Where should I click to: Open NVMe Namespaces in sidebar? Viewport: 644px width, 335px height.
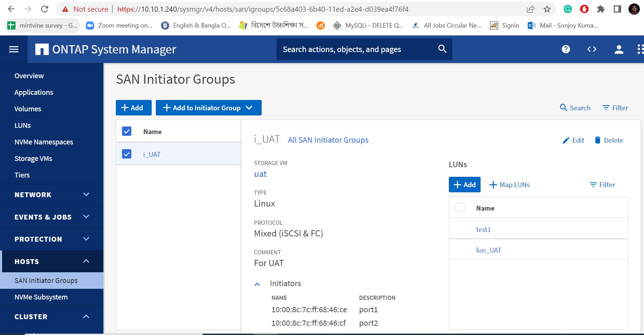(x=44, y=142)
